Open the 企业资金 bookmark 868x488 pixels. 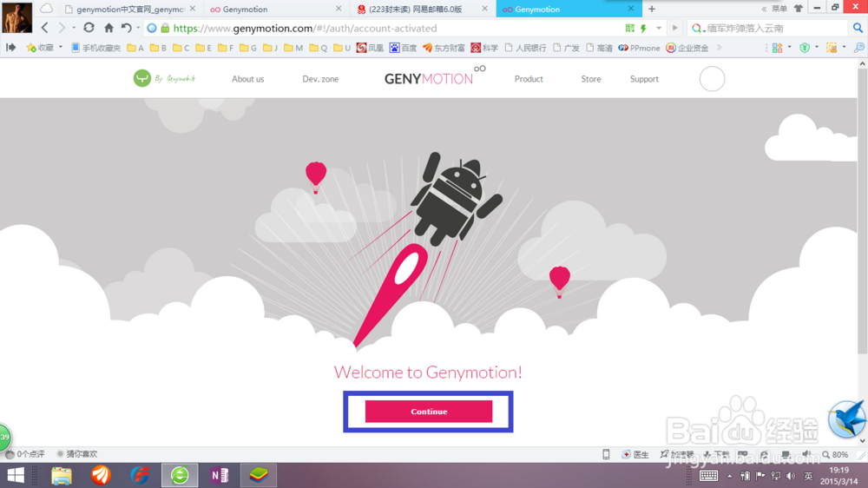coord(687,48)
